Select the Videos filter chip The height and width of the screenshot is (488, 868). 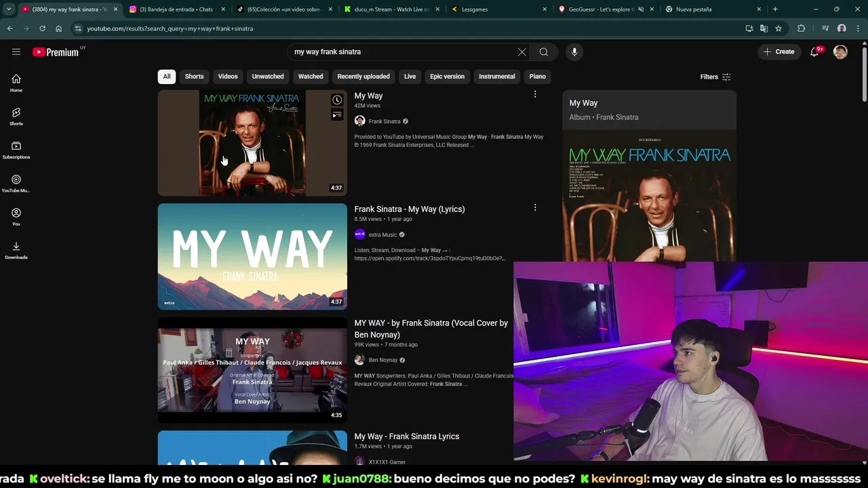228,77
